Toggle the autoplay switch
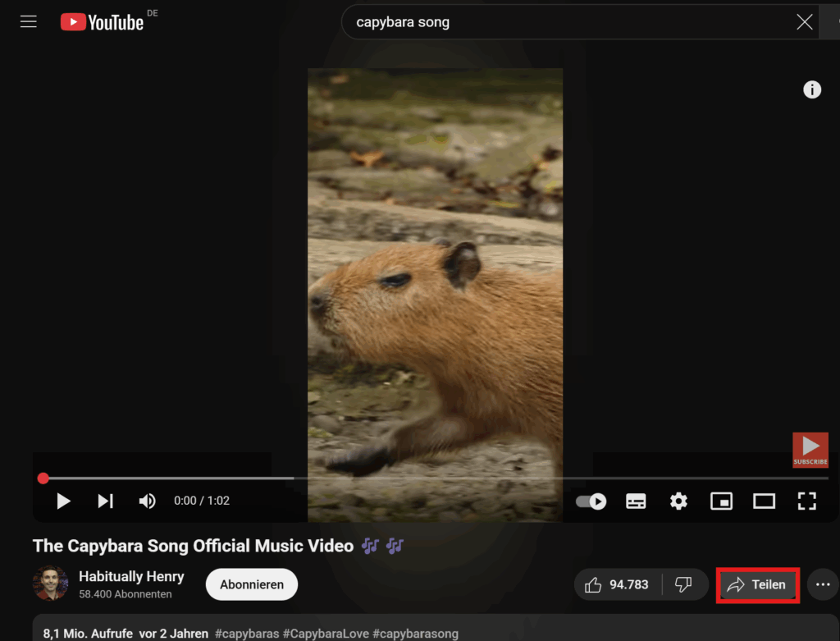The image size is (840, 641). (x=591, y=501)
